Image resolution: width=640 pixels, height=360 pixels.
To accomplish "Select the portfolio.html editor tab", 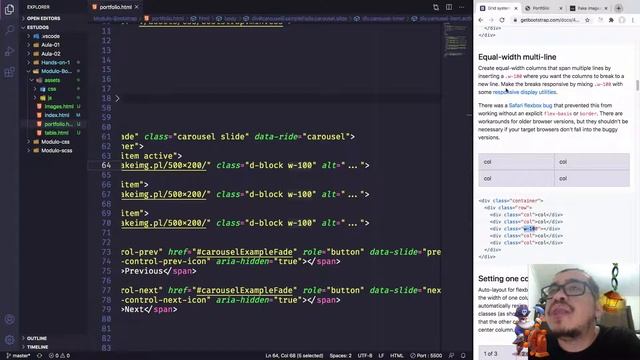I will pos(116,7).
